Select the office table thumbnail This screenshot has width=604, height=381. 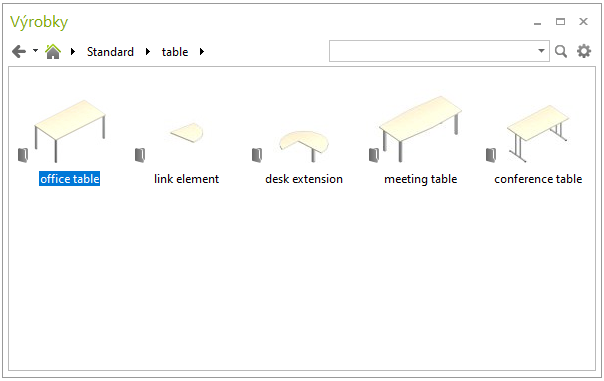click(x=70, y=131)
